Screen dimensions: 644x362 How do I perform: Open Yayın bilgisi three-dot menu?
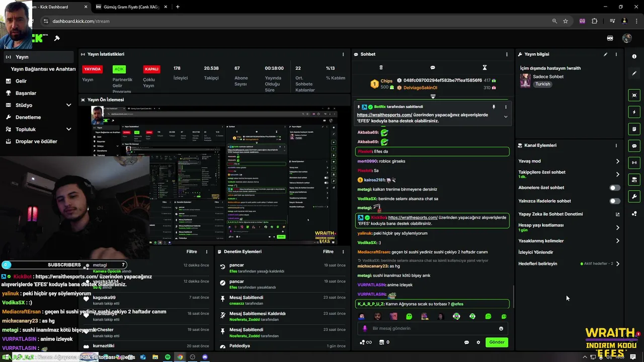click(x=616, y=54)
